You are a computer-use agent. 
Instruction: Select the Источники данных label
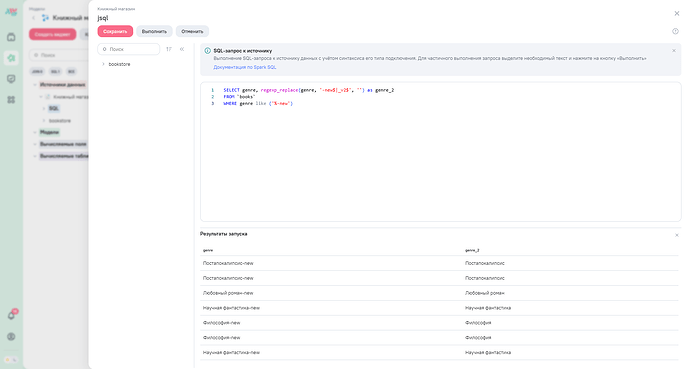[62, 84]
